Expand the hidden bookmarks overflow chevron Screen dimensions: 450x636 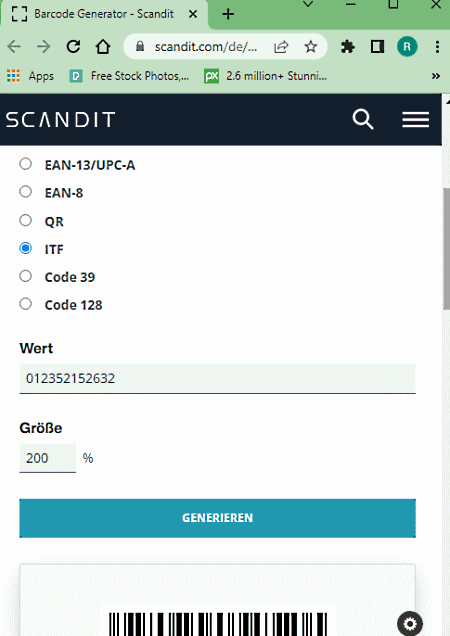(436, 76)
